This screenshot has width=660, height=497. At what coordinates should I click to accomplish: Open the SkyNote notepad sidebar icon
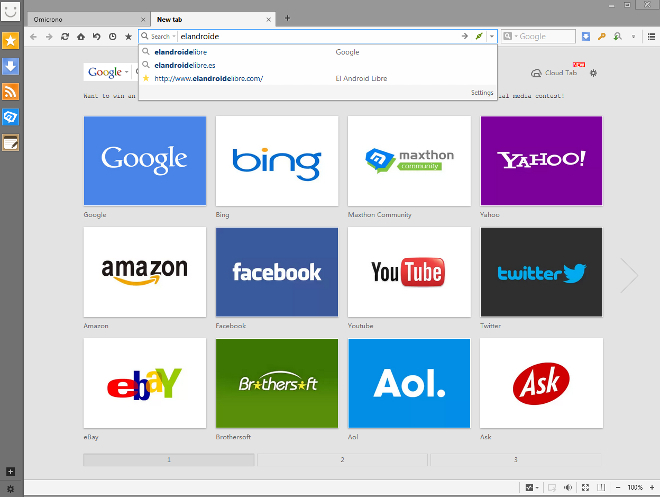(11, 143)
